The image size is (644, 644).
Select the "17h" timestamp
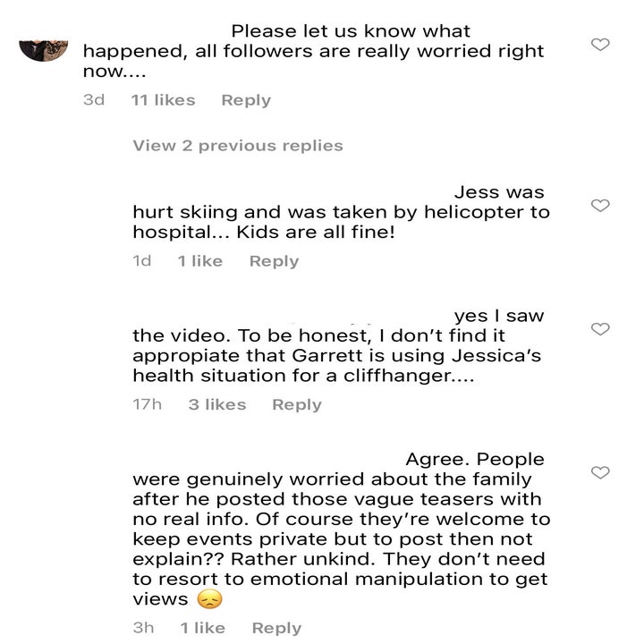[x=147, y=404]
